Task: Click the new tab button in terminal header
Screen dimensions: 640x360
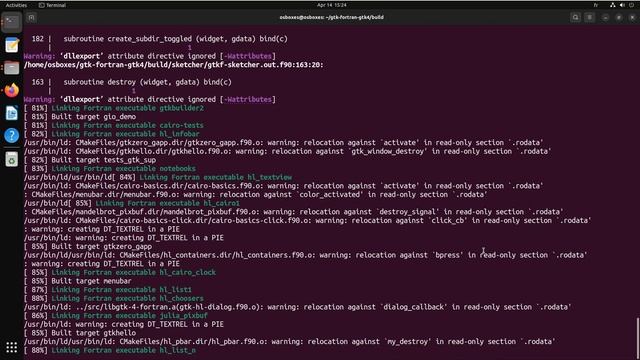Action: [31, 17]
